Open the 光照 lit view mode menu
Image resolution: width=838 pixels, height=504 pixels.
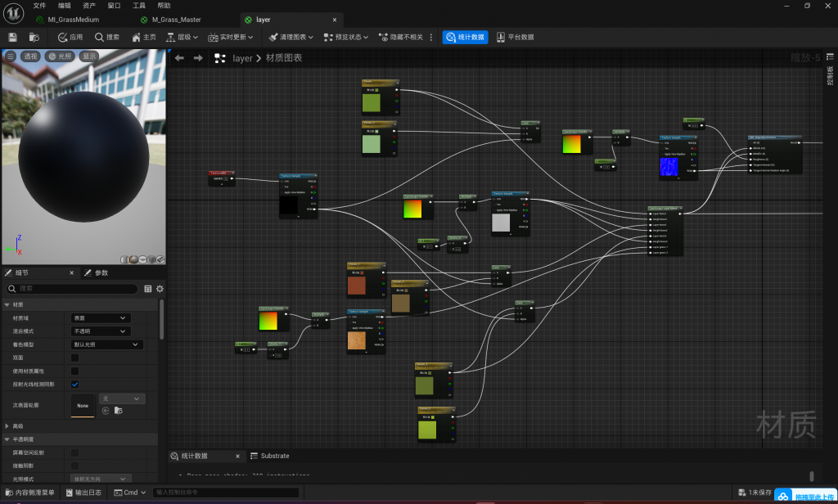pos(60,56)
